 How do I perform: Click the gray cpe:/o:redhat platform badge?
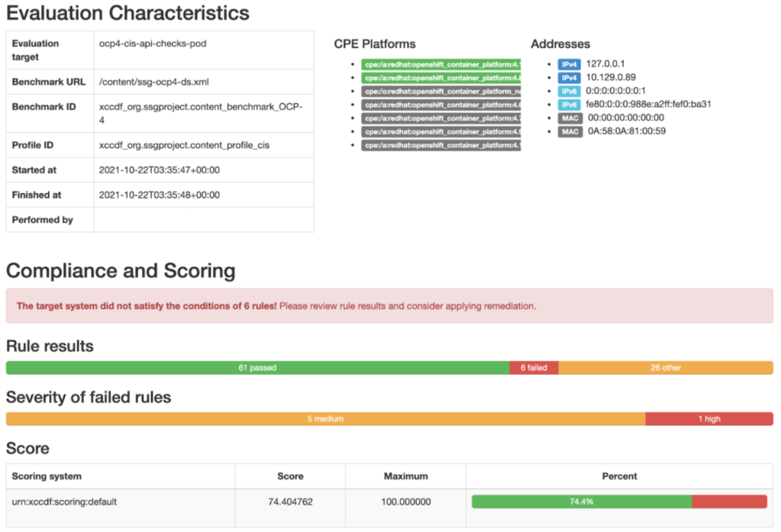[x=441, y=91]
